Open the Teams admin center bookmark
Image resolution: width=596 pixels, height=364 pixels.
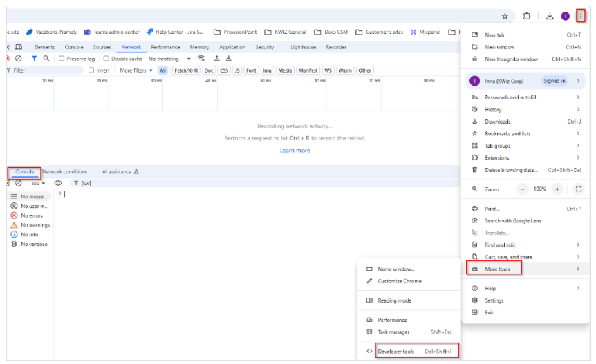(112, 32)
